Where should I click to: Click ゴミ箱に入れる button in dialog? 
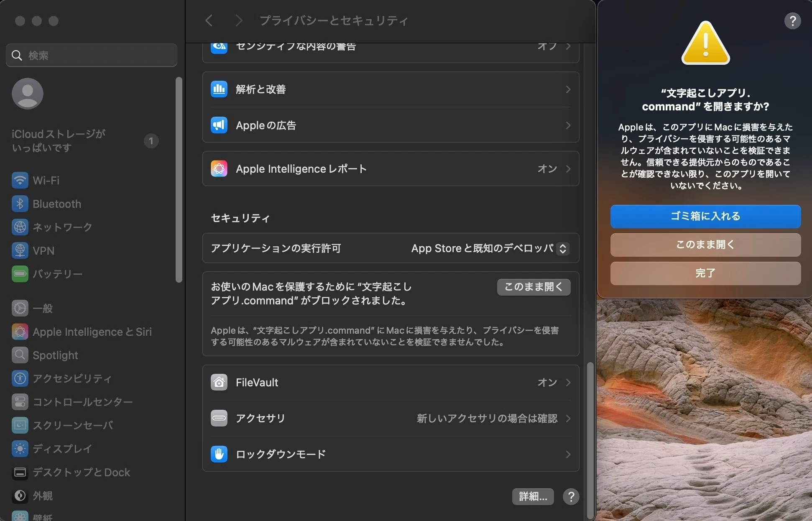(705, 216)
